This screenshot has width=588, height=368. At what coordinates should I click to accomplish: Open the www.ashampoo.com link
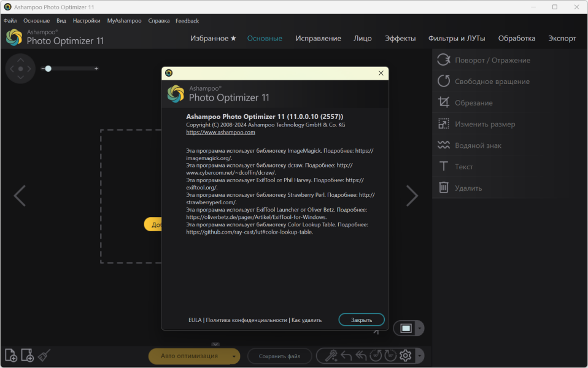(x=220, y=132)
